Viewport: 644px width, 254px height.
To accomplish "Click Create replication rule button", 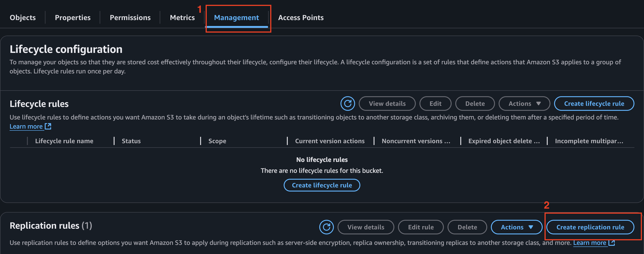I will [x=590, y=227].
